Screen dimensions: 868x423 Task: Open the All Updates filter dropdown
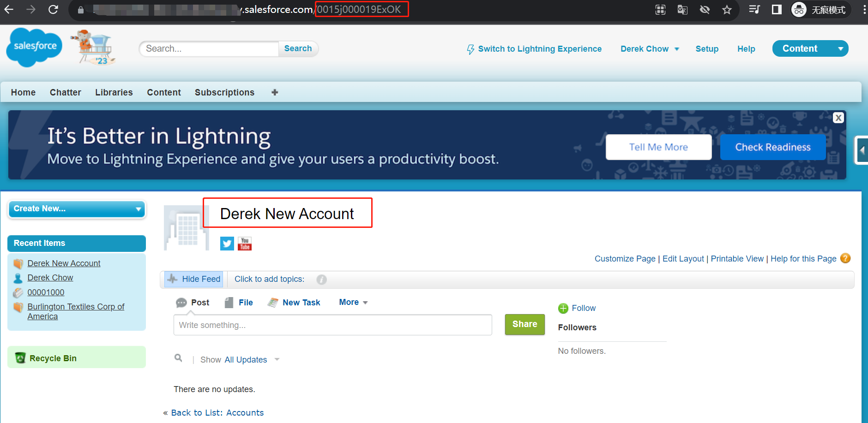point(252,360)
